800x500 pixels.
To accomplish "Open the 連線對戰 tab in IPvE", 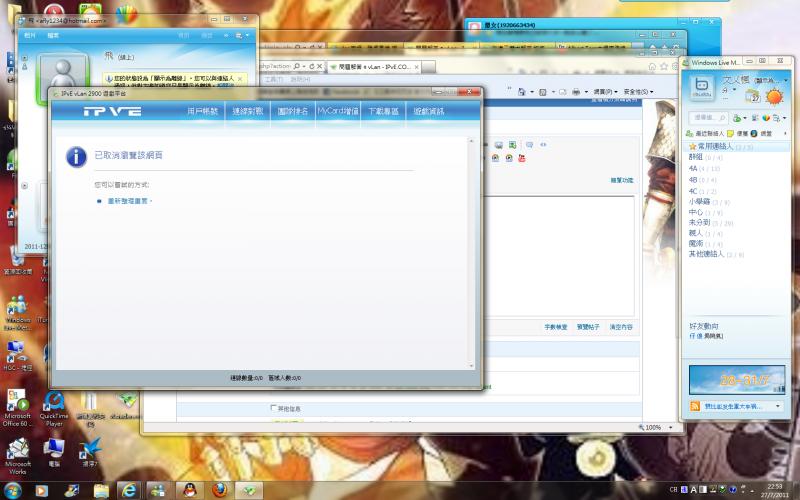I will pyautogui.click(x=247, y=111).
